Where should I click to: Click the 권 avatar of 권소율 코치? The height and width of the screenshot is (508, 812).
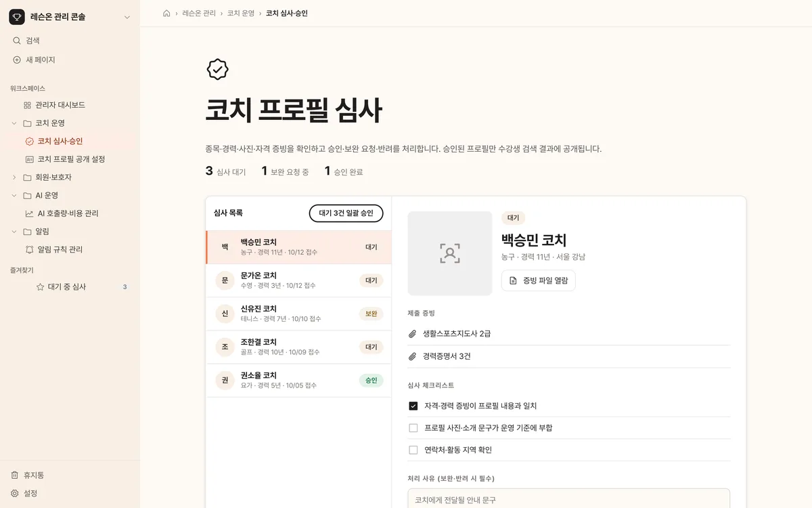point(225,380)
